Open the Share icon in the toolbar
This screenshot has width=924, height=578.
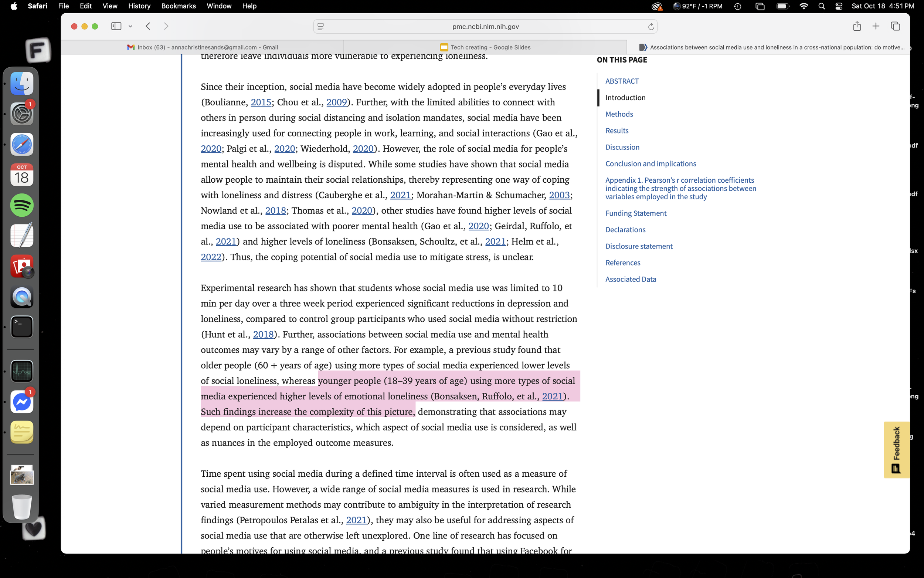point(857,26)
